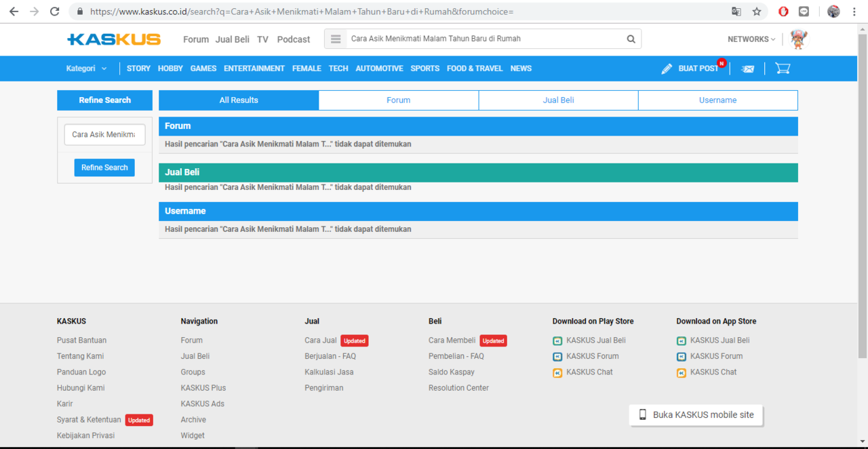
Task: Open the hamburger icon in search box
Action: click(x=335, y=39)
